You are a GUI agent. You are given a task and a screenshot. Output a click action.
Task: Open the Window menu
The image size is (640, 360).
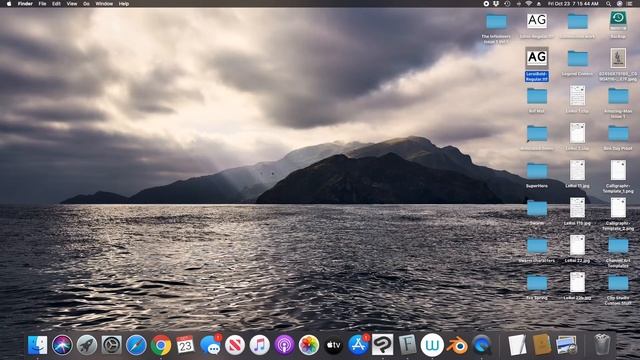coord(104,4)
